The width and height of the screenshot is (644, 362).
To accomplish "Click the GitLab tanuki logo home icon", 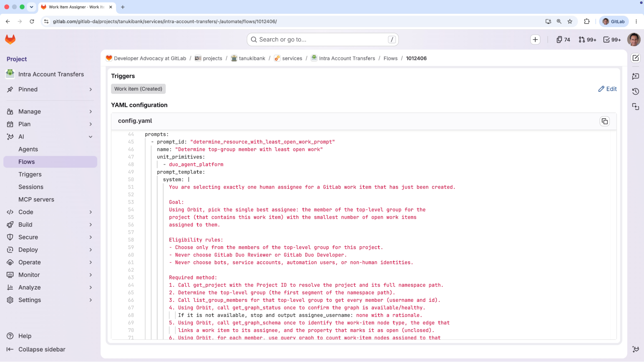I will pos(10,40).
